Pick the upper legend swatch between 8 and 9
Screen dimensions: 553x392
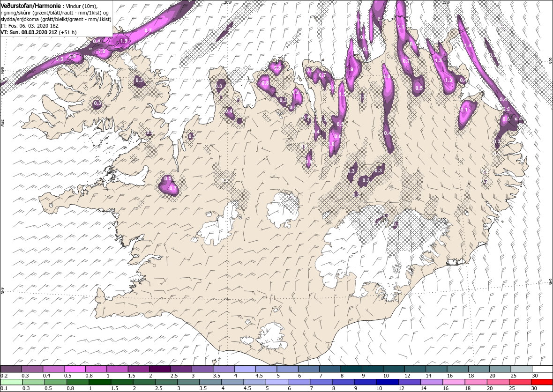click(351, 369)
